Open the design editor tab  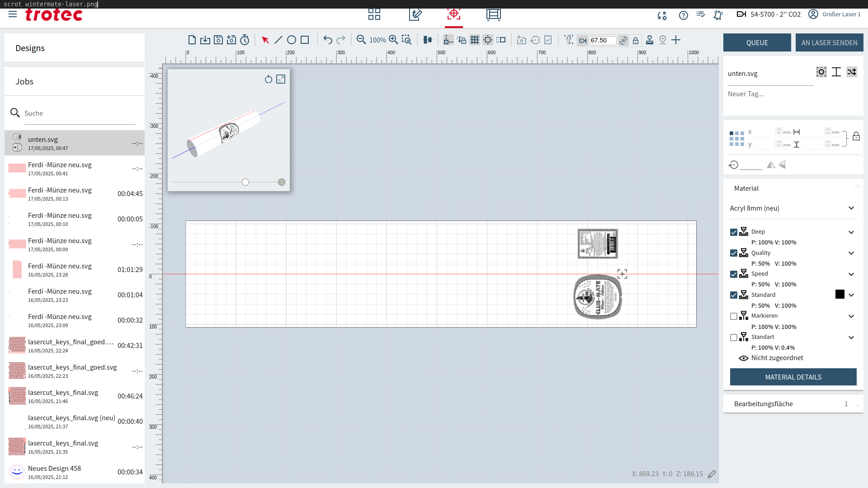coord(415,15)
